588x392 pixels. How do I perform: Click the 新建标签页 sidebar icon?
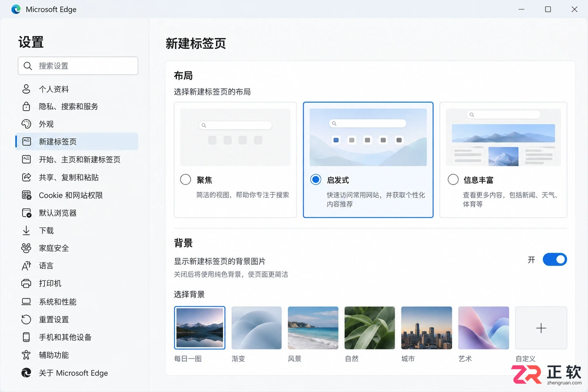tap(26, 142)
